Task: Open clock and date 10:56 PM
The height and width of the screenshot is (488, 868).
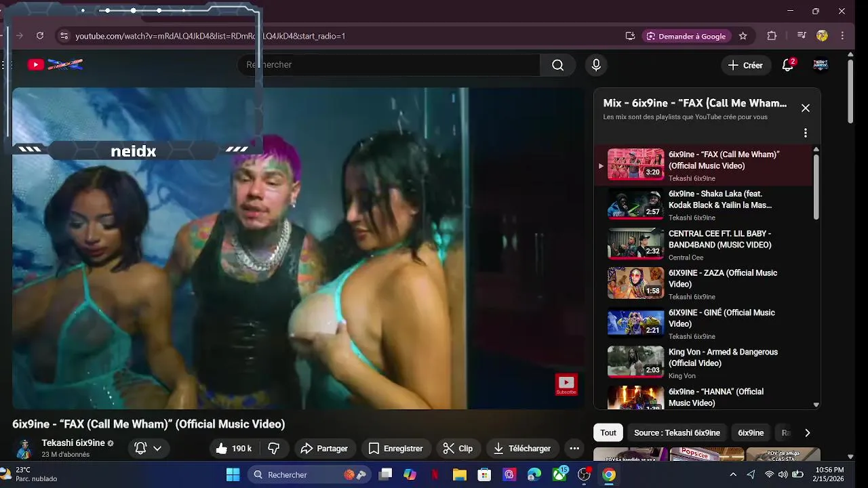Action: [830, 474]
